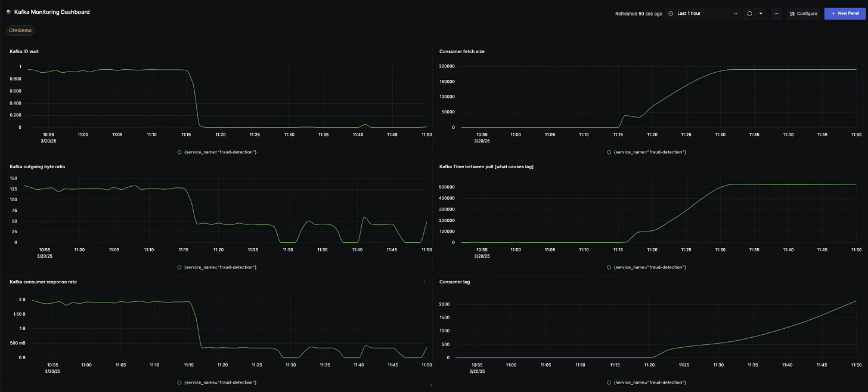
Task: Select the Oteldemo tag
Action: point(21,30)
